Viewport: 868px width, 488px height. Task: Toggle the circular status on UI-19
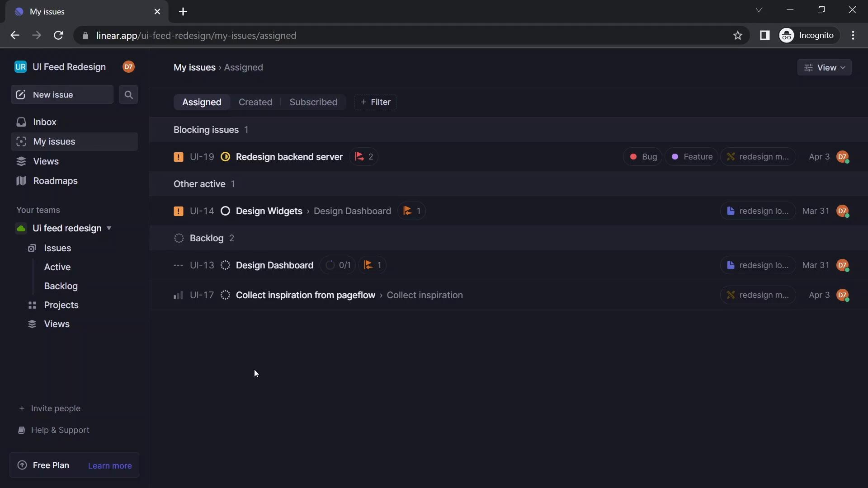tap(225, 157)
